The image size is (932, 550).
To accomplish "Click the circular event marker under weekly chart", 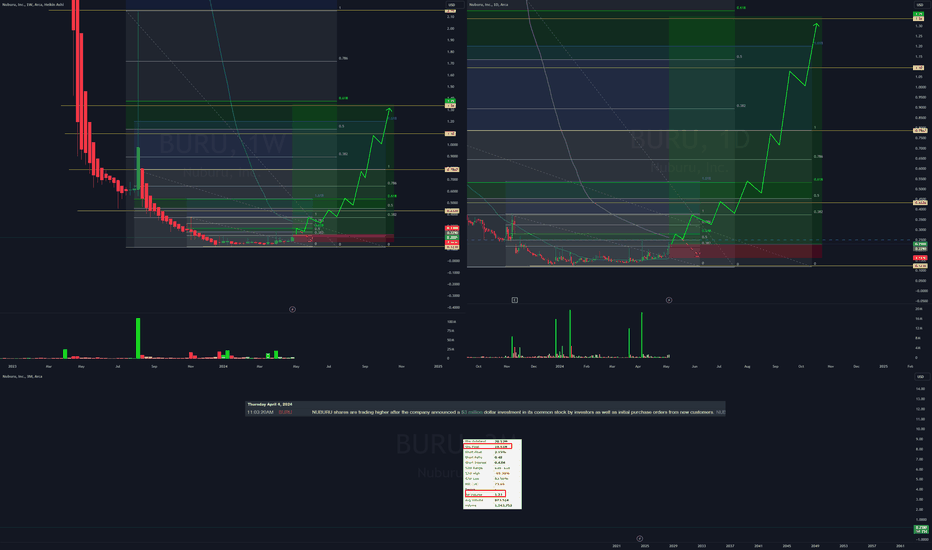I will 292,309.
